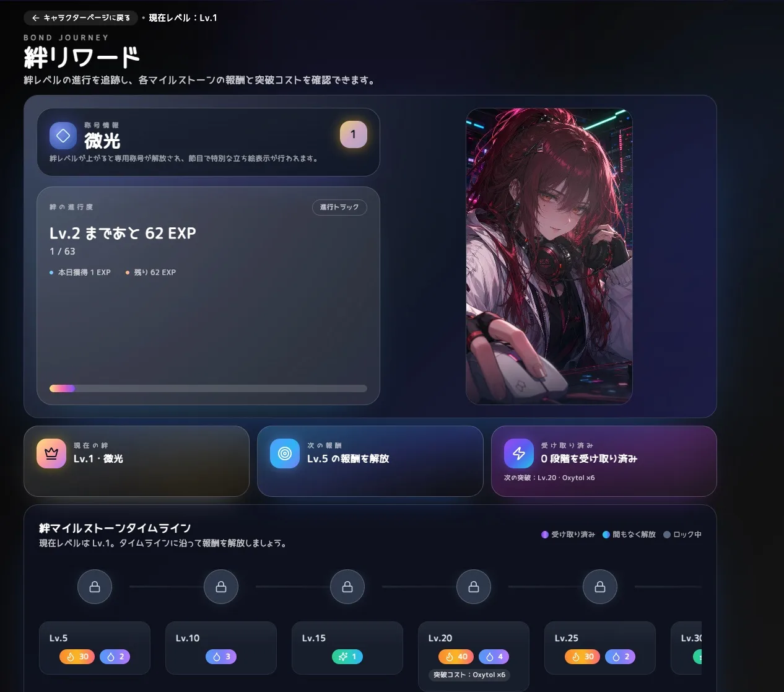Click the 絆マイルストーンタイムライン heading
Image resolution: width=784 pixels, height=692 pixels.
pyautogui.click(x=115, y=528)
